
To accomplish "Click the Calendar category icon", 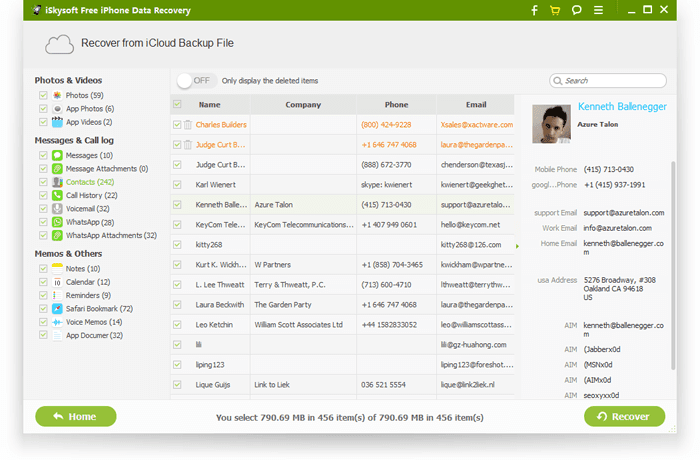I will pyautogui.click(x=57, y=282).
